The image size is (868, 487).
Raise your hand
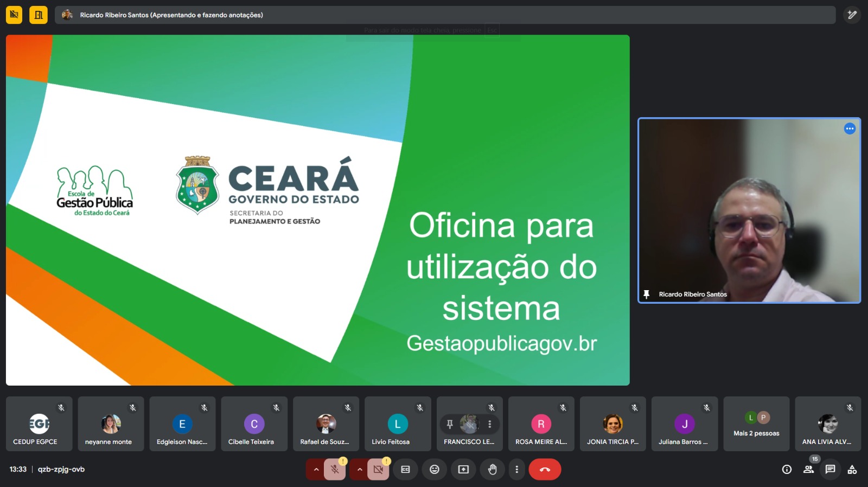tap(492, 470)
